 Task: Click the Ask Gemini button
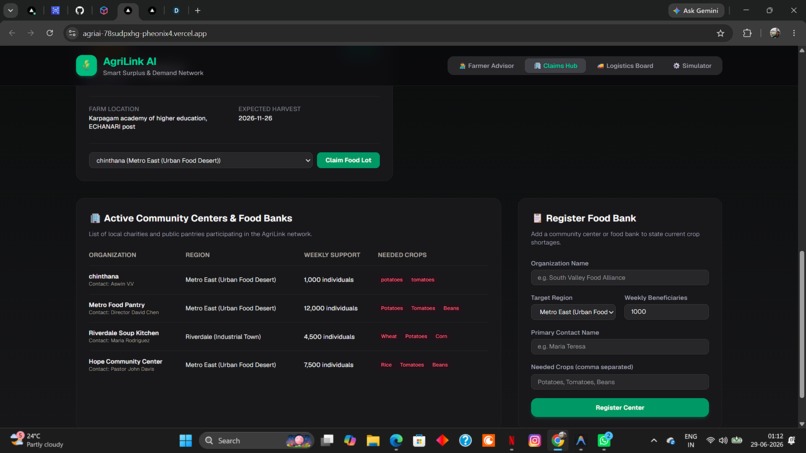click(x=696, y=11)
